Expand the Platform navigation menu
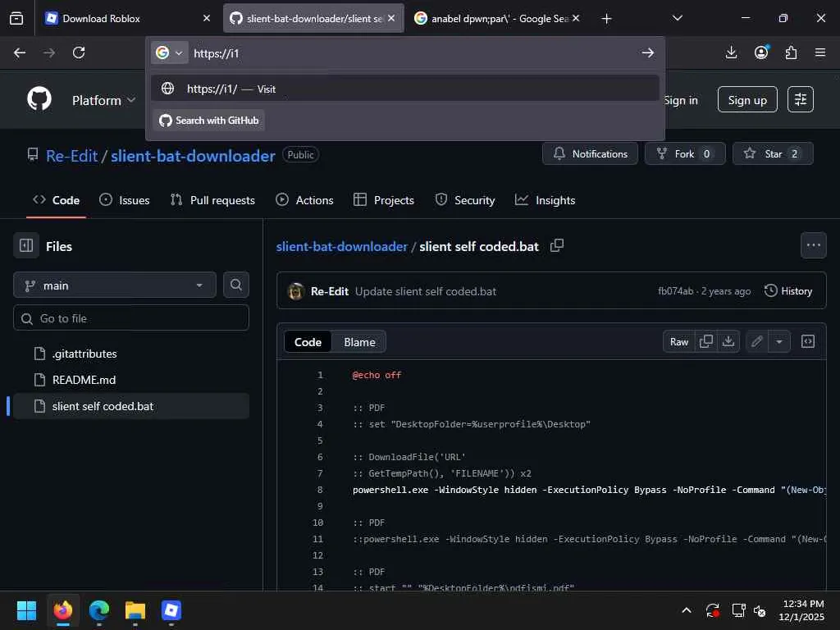840x630 pixels. (103, 100)
